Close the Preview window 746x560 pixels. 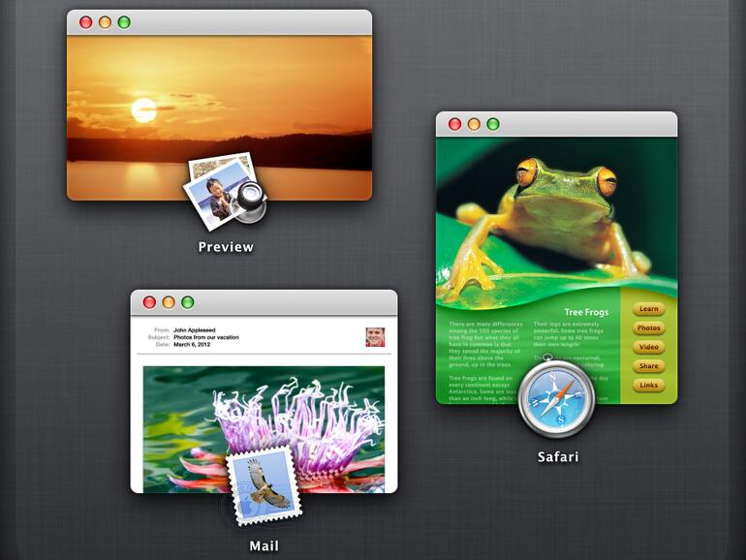[x=85, y=22]
